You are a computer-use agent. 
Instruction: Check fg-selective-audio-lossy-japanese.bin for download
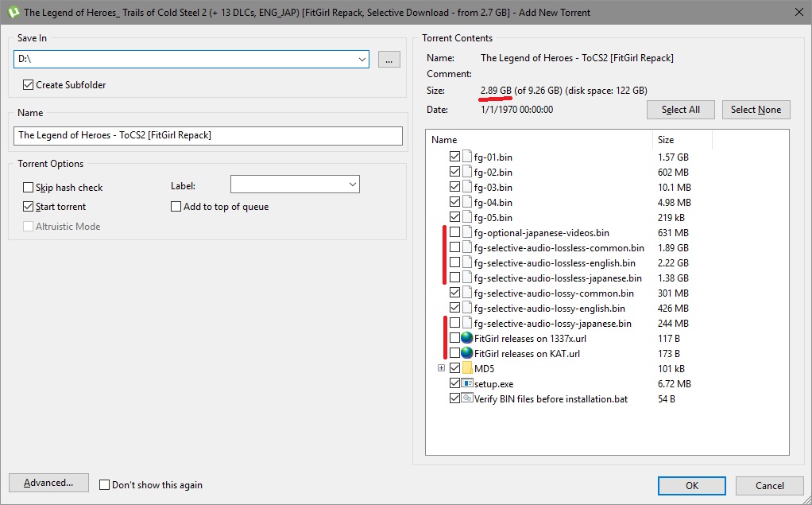(x=454, y=324)
